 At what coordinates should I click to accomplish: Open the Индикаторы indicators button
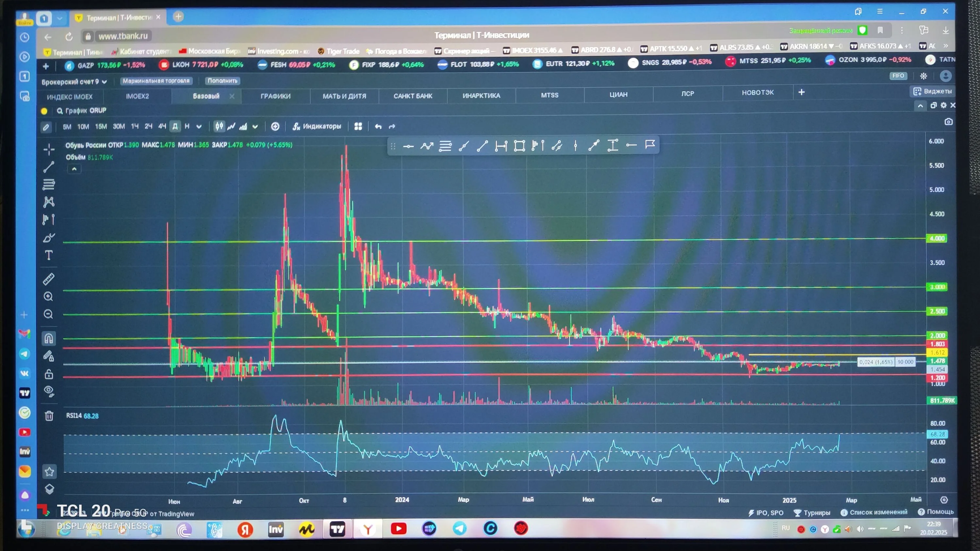(317, 126)
